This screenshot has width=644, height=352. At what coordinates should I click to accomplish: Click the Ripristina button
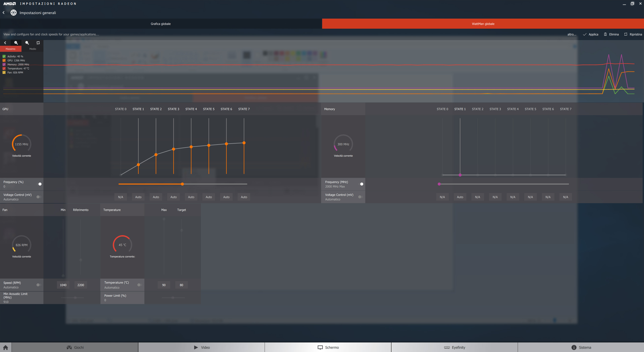(x=633, y=35)
